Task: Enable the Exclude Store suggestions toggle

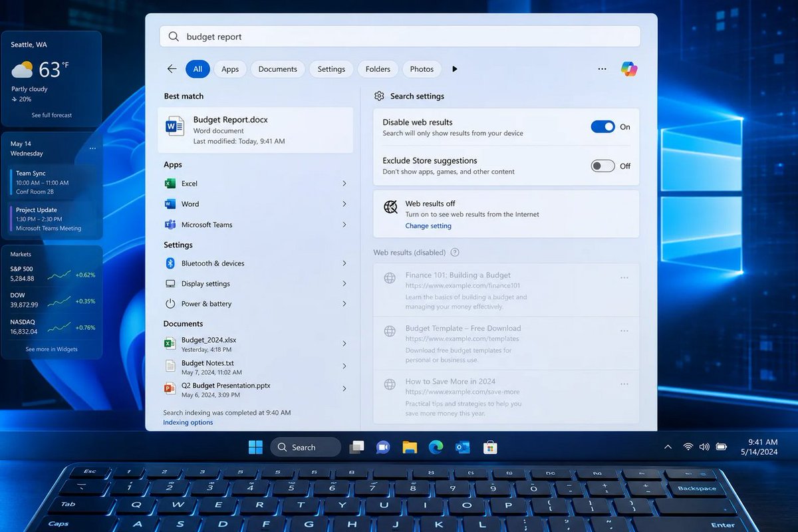Action: 603,166
